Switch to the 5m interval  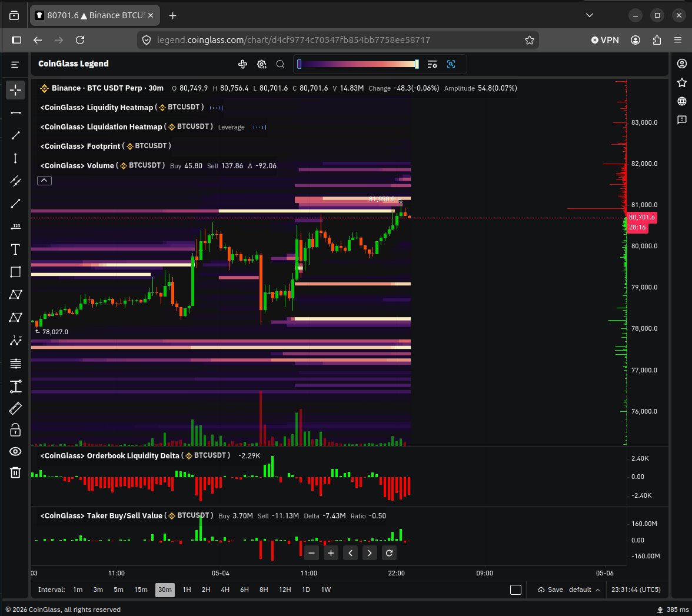pos(118,590)
